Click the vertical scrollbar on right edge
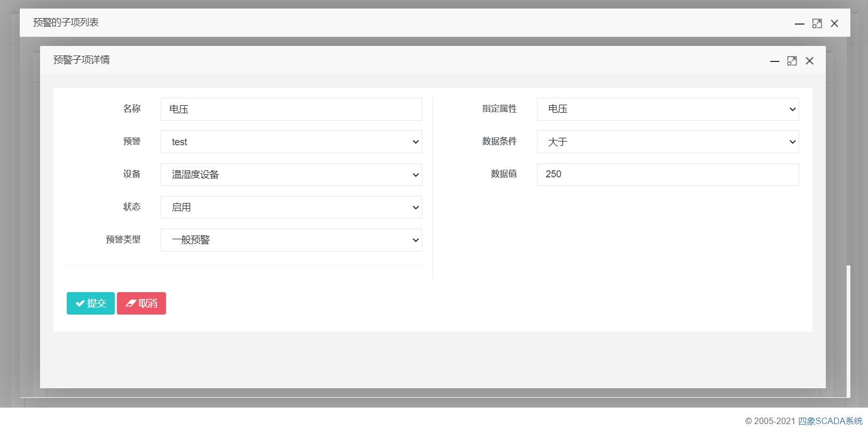Viewport: 868px width, 431px height. 848,331
